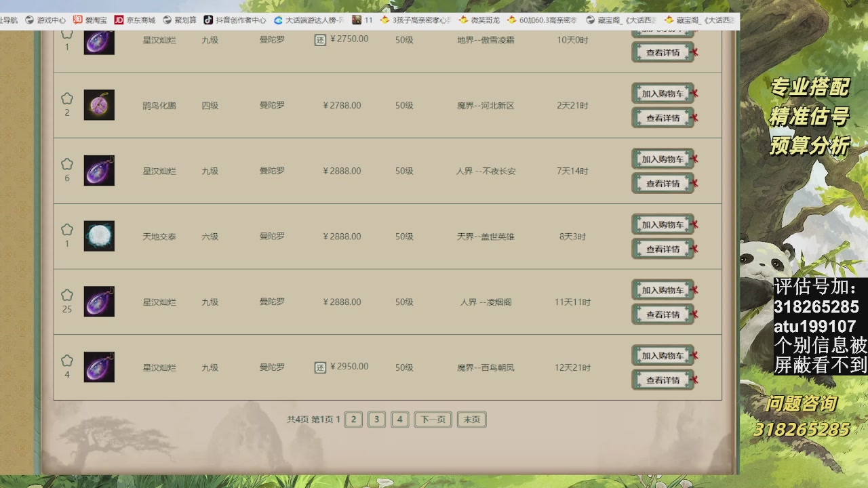Open the 60加60.3高亲密孝 bookmark
868x488 pixels.
[x=542, y=20]
